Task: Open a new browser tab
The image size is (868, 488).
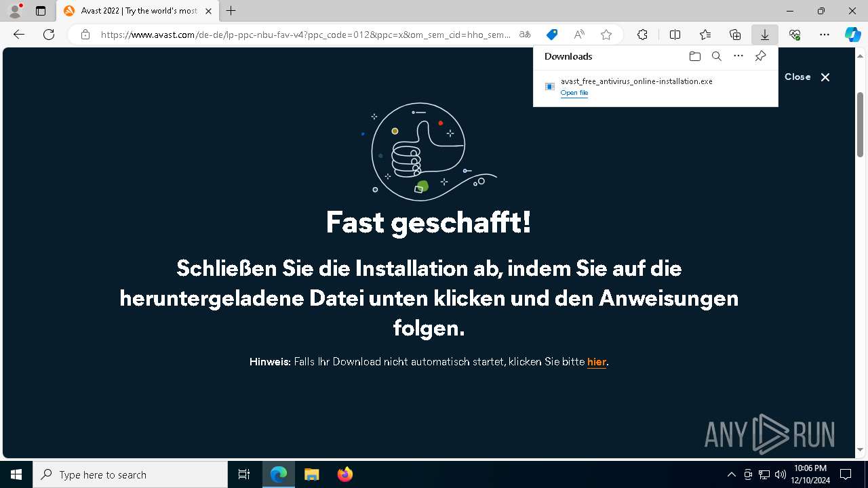Action: (x=231, y=11)
